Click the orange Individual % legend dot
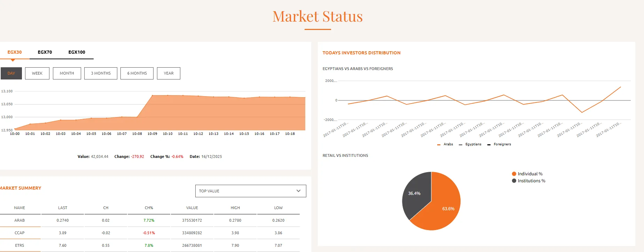This screenshot has height=252, width=644. point(514,174)
